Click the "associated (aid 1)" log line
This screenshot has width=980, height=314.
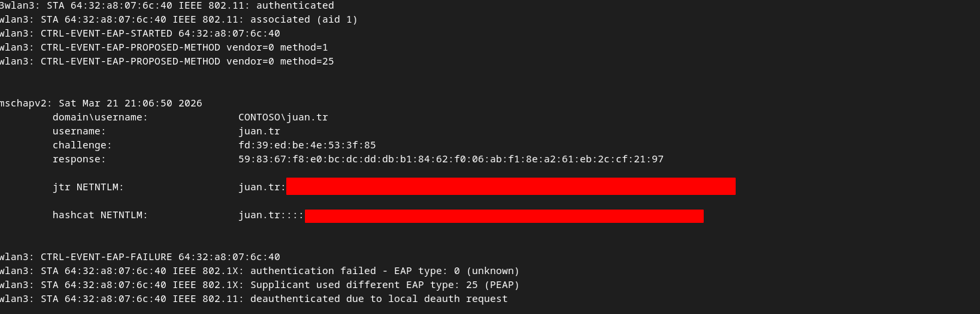click(x=178, y=20)
